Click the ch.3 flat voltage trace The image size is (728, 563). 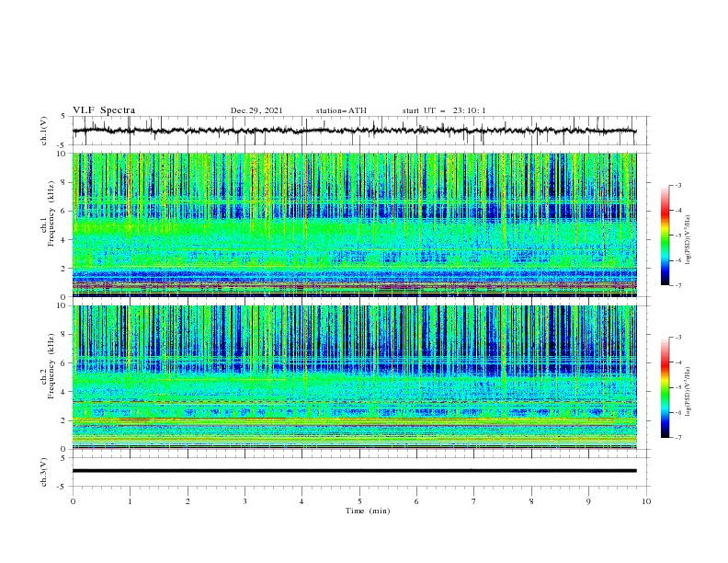354,471
